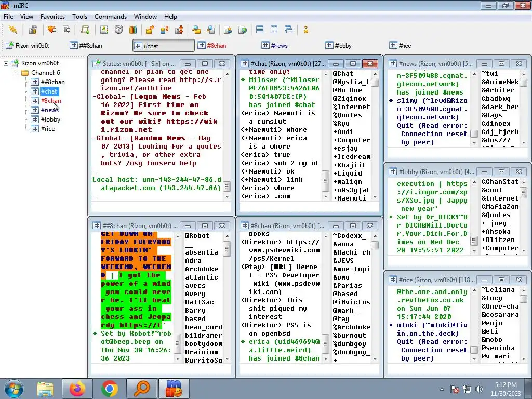Open the Favorites menu

[x=52, y=17]
